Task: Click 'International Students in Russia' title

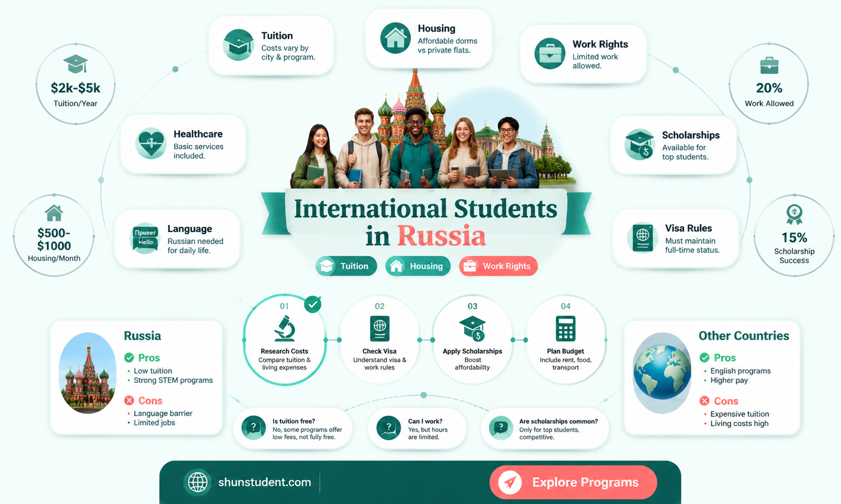Action: [426, 222]
